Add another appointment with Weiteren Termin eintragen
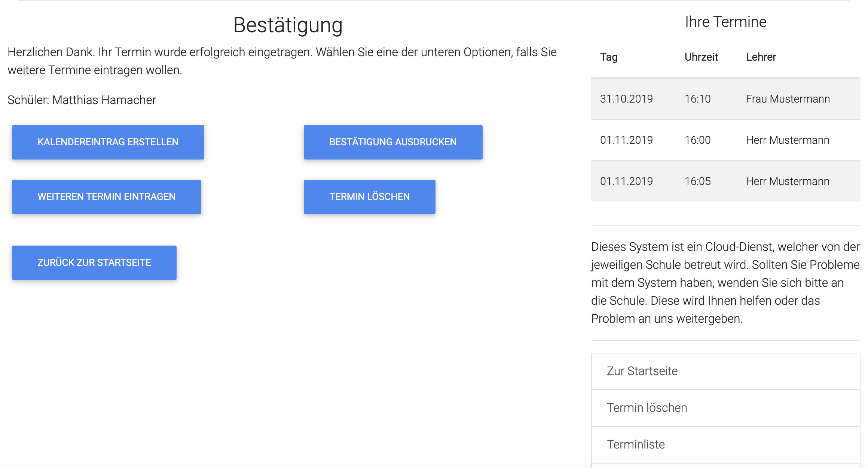Image resolution: width=868 pixels, height=468 pixels. click(x=106, y=197)
